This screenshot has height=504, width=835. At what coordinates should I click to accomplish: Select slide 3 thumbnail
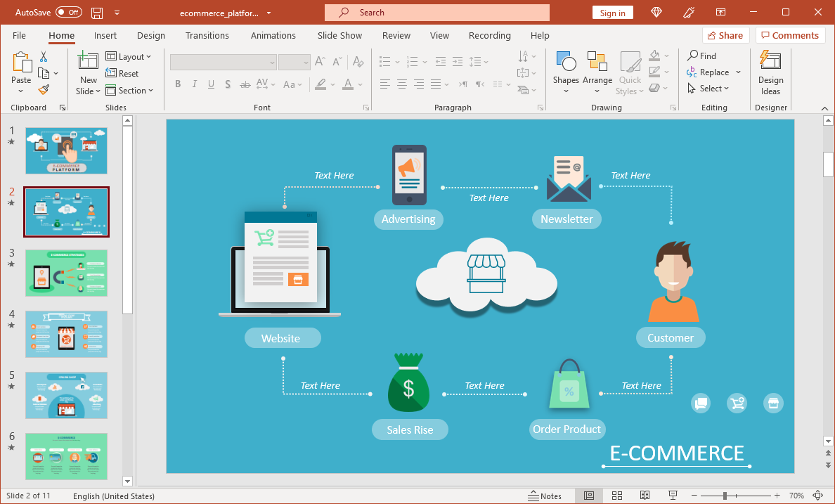pyautogui.click(x=66, y=273)
